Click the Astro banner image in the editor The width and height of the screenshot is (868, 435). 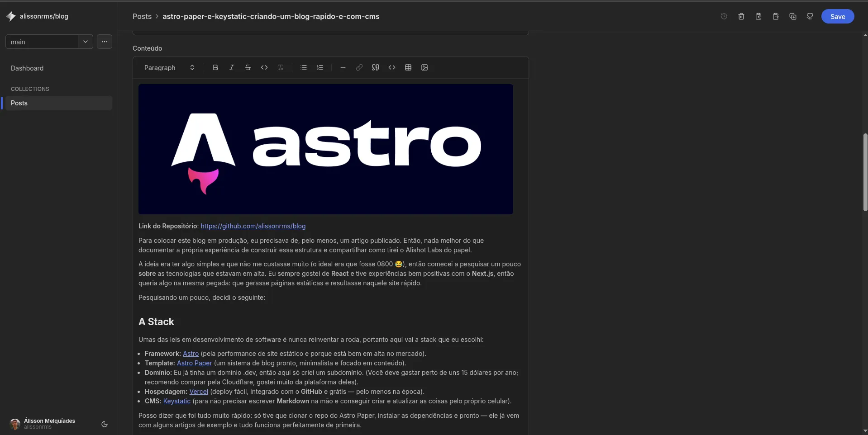326,149
